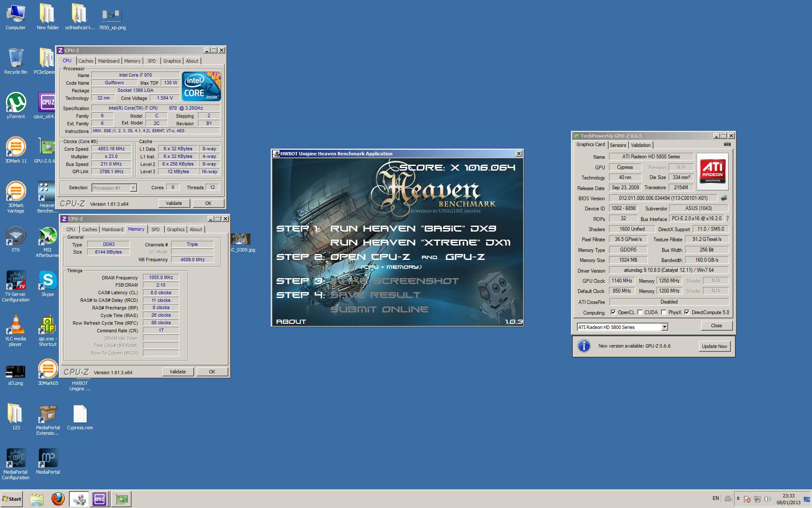The image size is (812, 508).
Task: Click the GPU-Z BIOS Version field
Action: coord(663,198)
